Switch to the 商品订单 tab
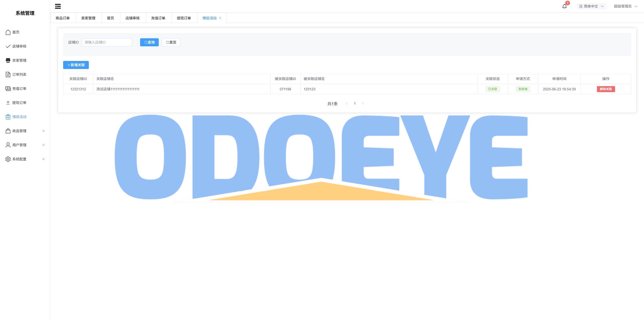Screen dimensions: 644x320 tap(63, 18)
